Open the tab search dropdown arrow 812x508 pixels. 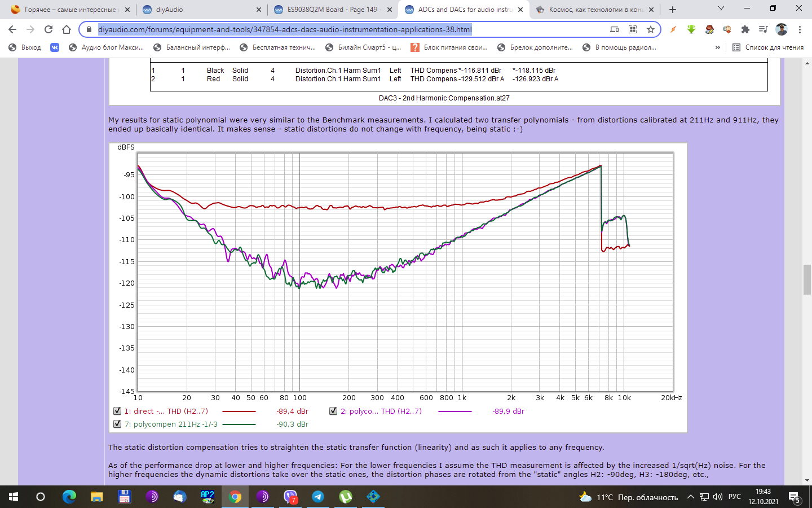[721, 9]
